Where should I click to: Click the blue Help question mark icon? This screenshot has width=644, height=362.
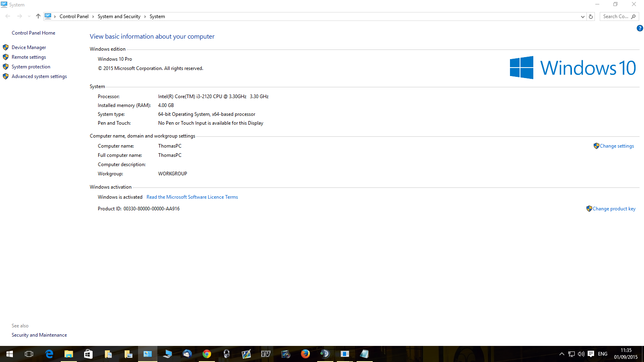640,28
